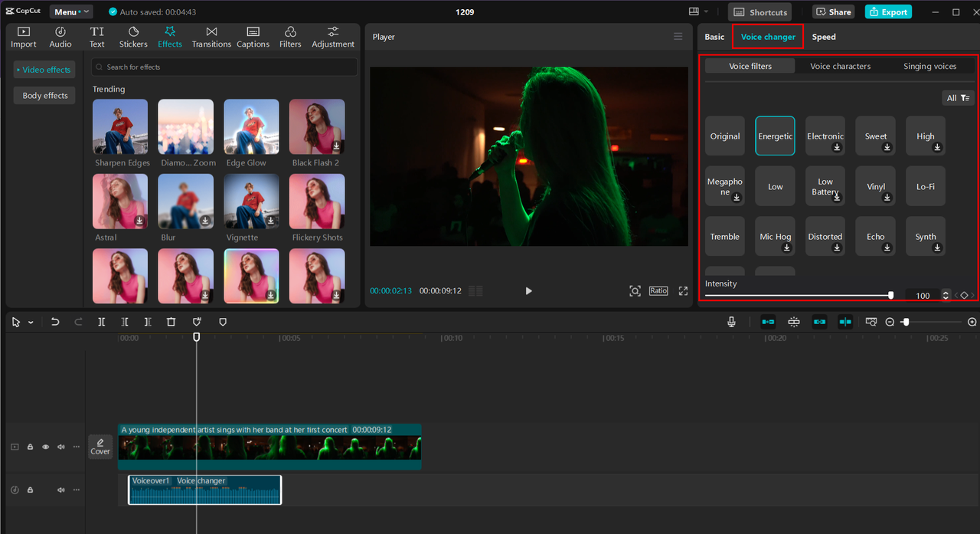Open the Filters panel
Image resolution: width=980 pixels, height=534 pixels.
pos(290,37)
